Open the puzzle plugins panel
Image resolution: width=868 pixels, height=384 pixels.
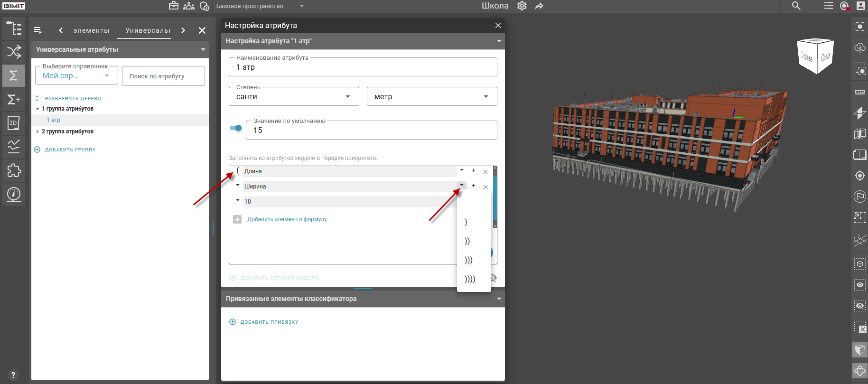(14, 170)
